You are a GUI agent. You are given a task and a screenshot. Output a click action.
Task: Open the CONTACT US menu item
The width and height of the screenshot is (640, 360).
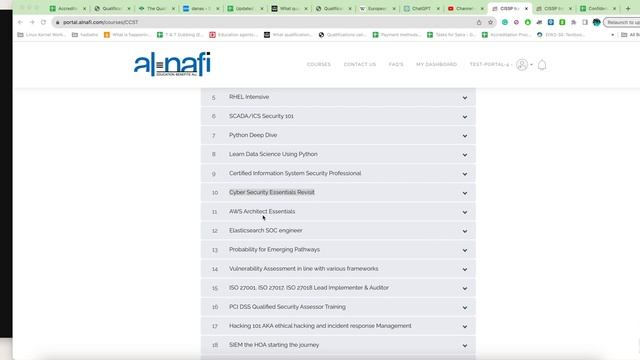pyautogui.click(x=360, y=64)
